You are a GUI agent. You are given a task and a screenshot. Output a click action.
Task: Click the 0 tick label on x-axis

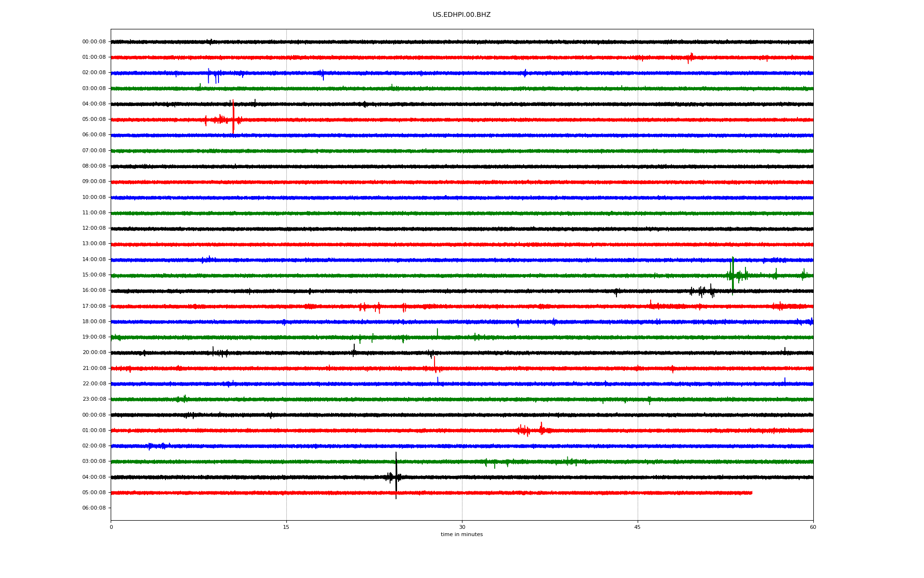click(x=111, y=527)
